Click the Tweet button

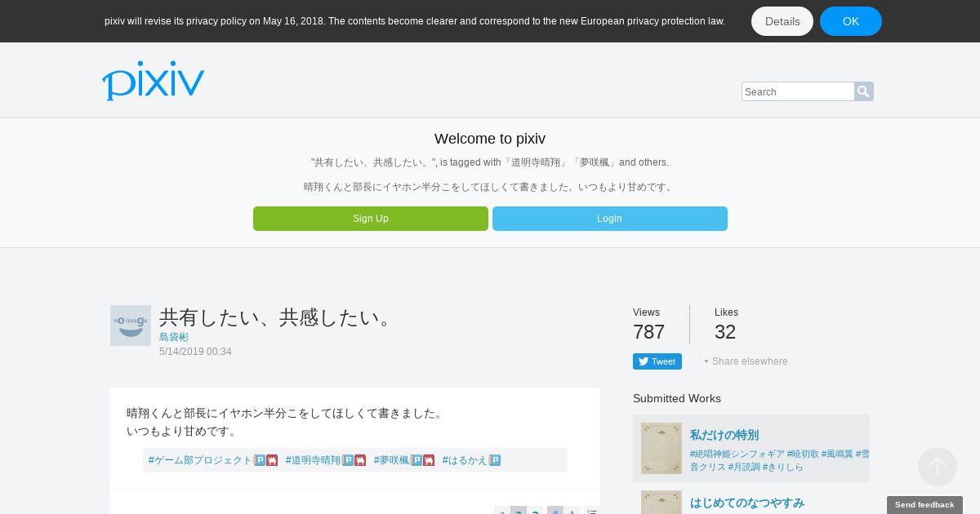tap(657, 361)
